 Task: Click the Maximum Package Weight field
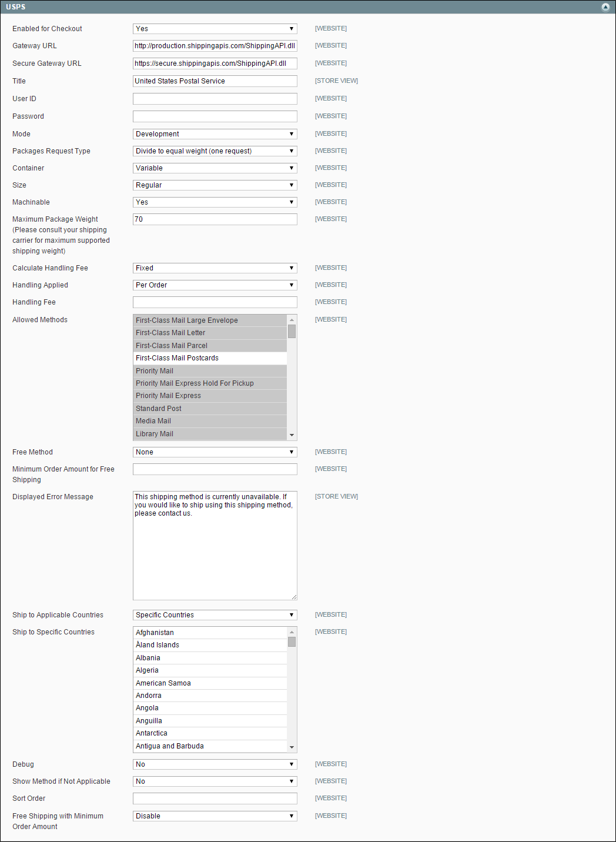pyautogui.click(x=215, y=219)
